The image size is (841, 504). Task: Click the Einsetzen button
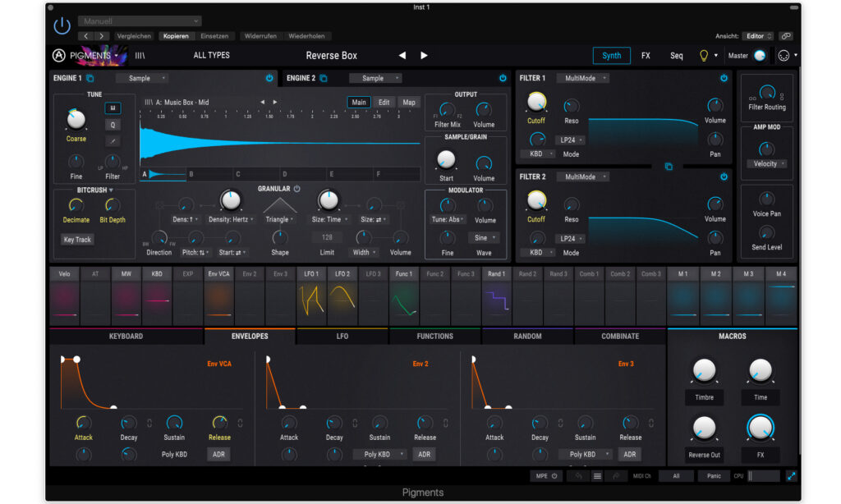pos(214,36)
